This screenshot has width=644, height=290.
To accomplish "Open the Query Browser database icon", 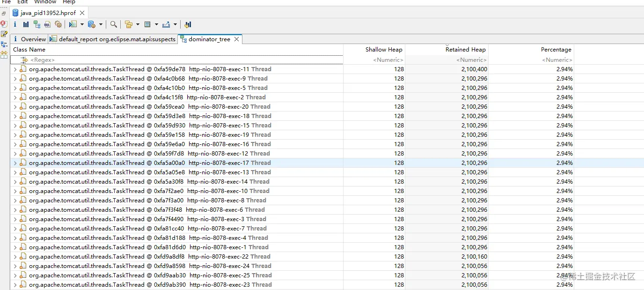I will 92,24.
